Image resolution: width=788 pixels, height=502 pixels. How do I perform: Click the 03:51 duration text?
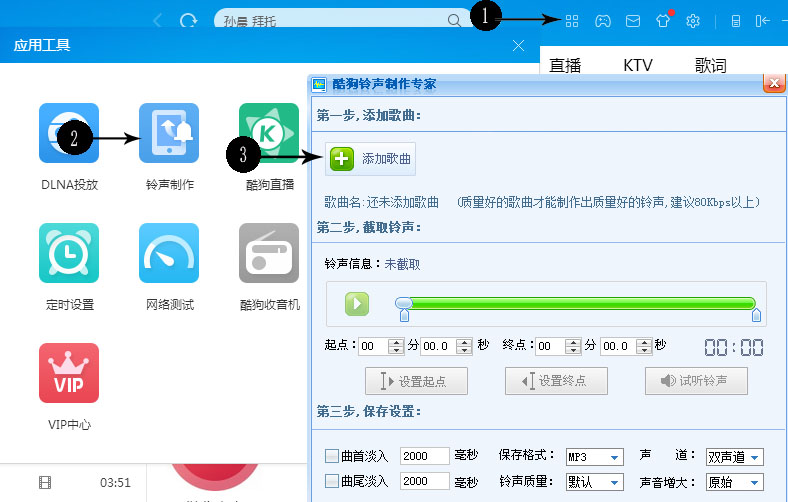point(115,483)
